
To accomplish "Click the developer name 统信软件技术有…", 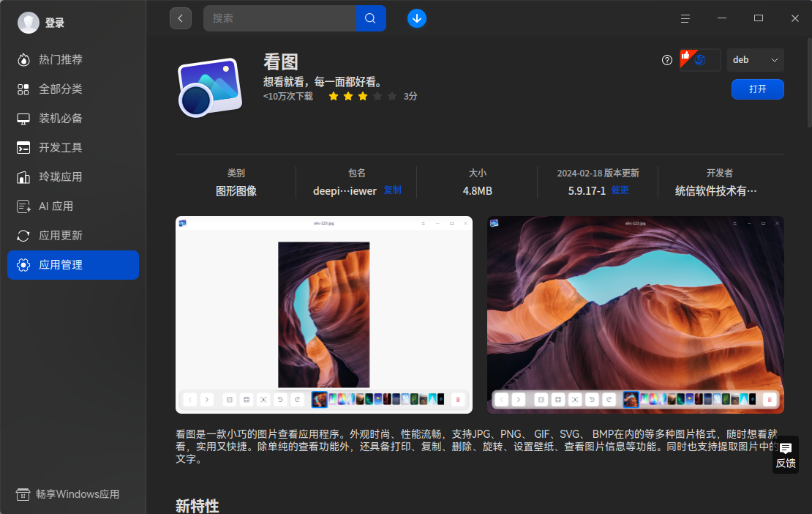I will (x=715, y=191).
